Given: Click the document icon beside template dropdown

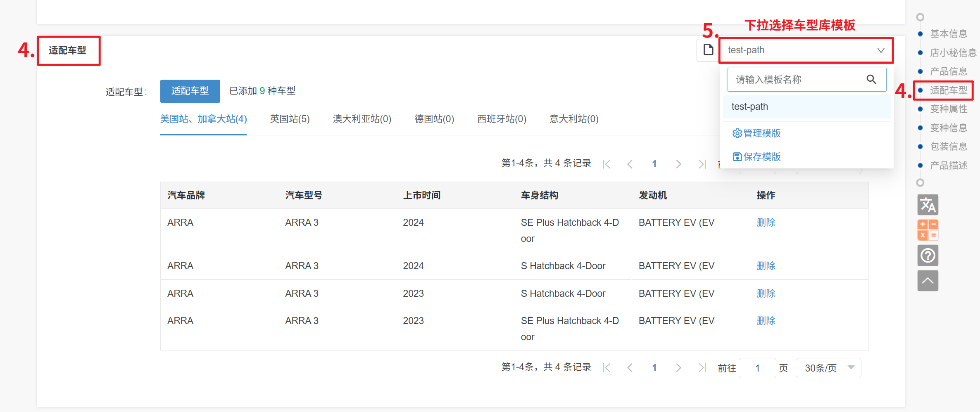Looking at the screenshot, I should pos(708,50).
